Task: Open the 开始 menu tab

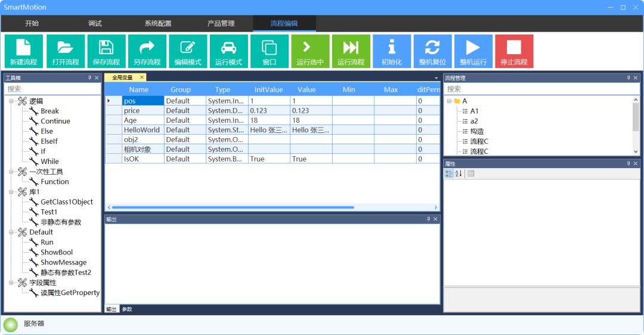Action: (32, 23)
